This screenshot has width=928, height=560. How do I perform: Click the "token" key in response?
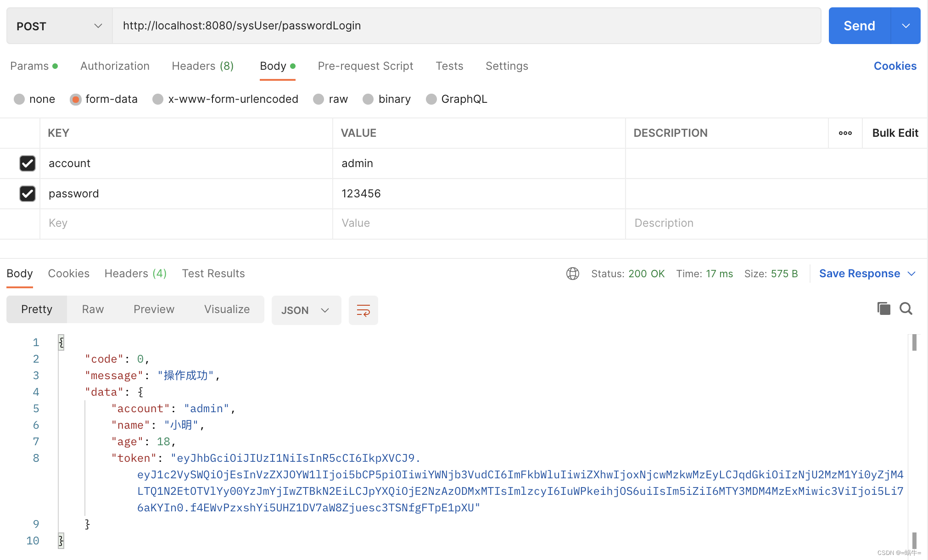pyautogui.click(x=134, y=458)
